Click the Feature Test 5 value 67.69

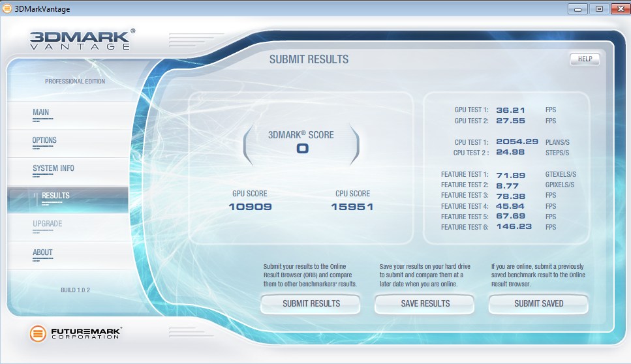[x=510, y=216]
